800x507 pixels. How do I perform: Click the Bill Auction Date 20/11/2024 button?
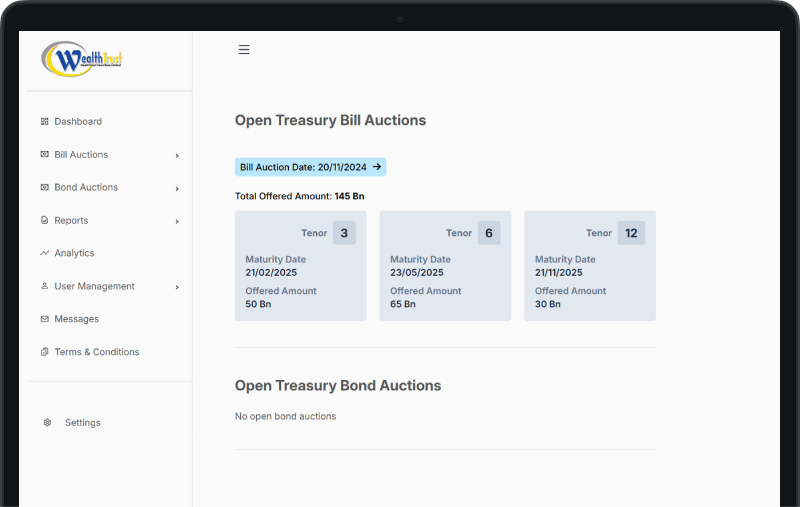(x=310, y=167)
